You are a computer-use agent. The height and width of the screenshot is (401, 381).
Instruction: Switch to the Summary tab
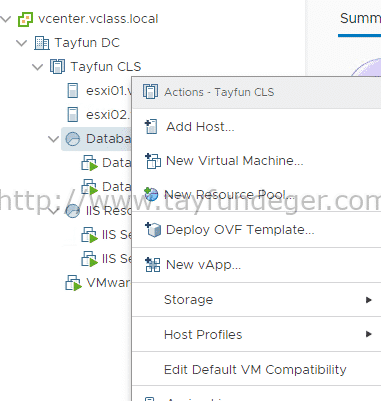360,18
